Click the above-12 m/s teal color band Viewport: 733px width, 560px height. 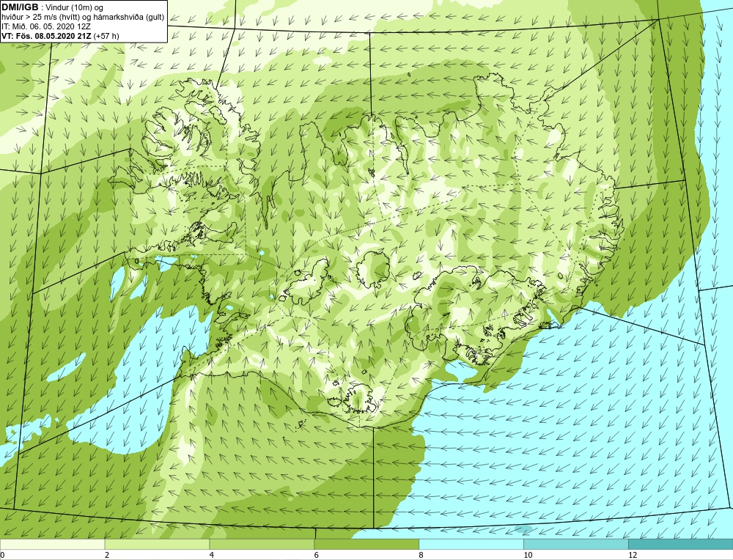[681, 544]
